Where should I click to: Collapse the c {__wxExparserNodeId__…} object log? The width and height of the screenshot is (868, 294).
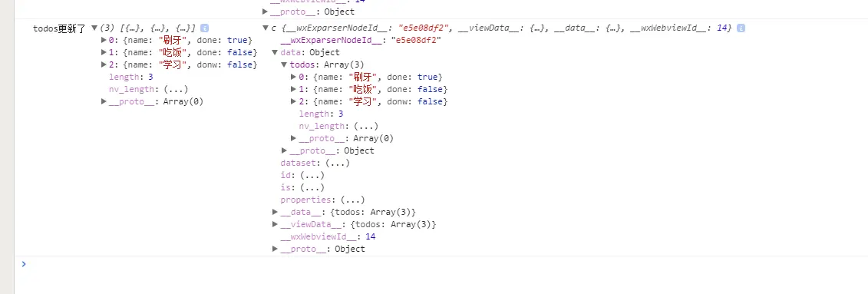[266, 28]
